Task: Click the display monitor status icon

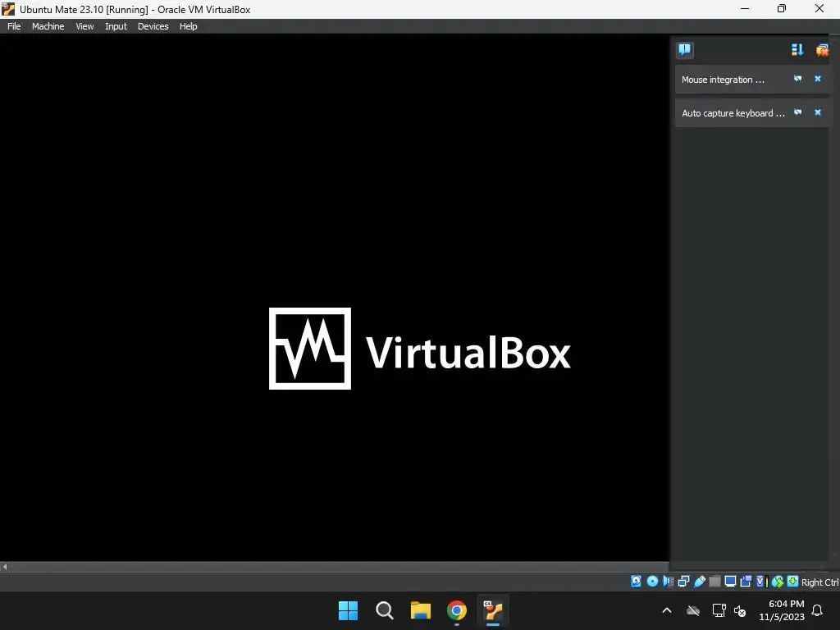Action: (730, 582)
